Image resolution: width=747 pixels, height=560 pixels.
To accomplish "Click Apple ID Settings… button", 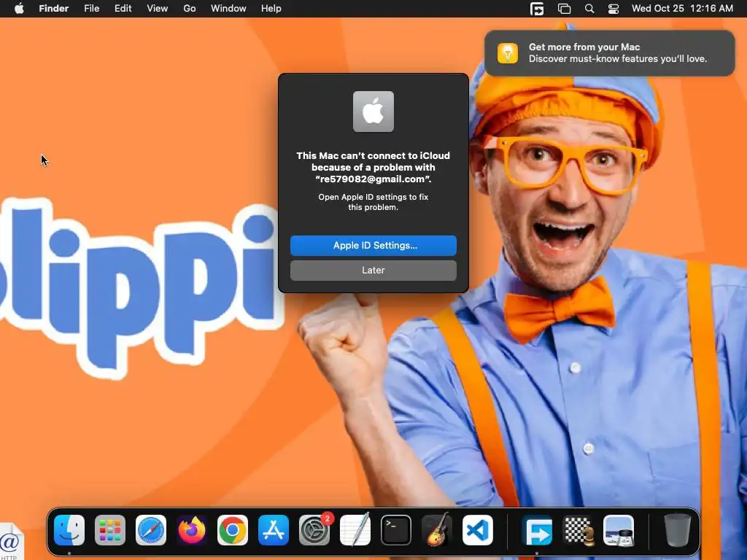I will 373,245.
